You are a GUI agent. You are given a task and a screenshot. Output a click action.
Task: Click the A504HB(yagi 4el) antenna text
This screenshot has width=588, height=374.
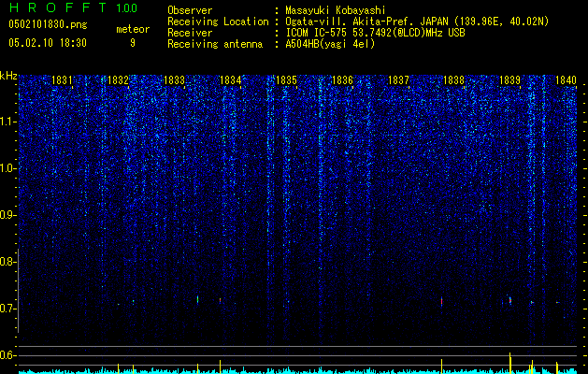(330, 44)
